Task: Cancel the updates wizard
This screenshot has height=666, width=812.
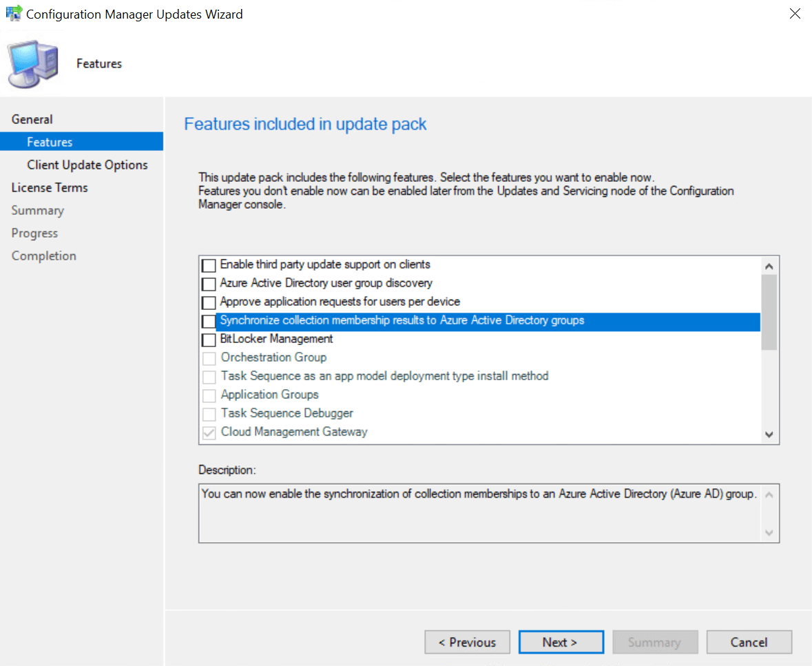Action: (x=749, y=642)
